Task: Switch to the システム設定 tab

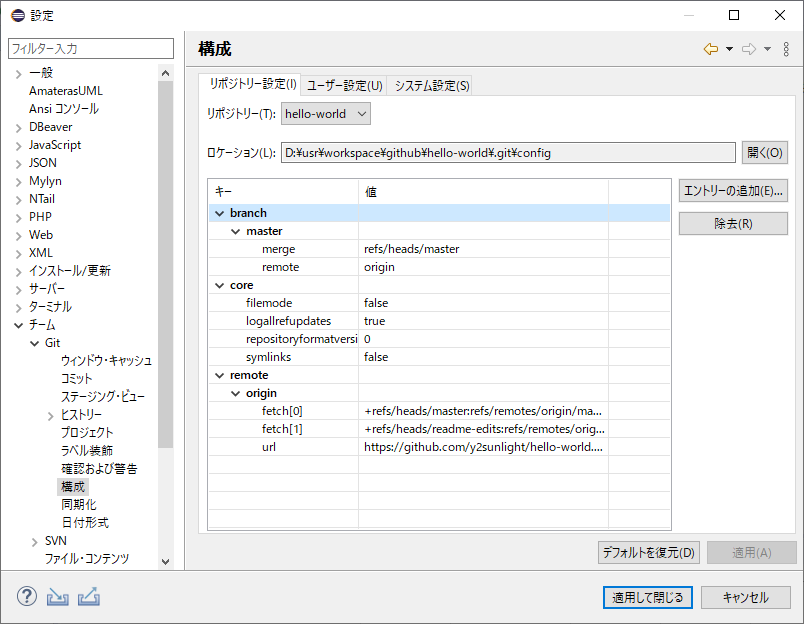Action: [431, 86]
